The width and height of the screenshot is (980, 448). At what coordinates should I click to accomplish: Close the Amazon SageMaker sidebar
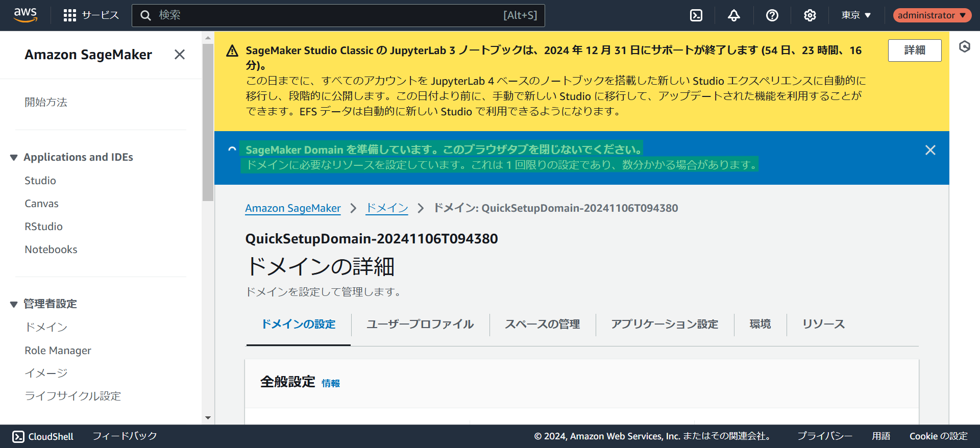[x=180, y=55]
